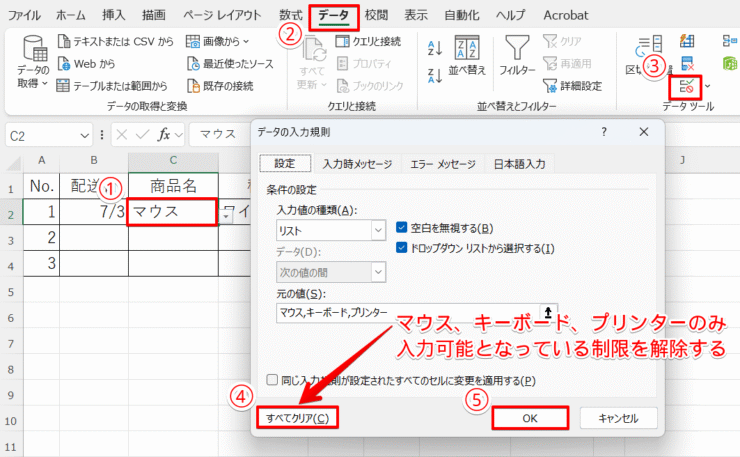
Task: Expand the fx formula bar chevron
Action: 179,135
